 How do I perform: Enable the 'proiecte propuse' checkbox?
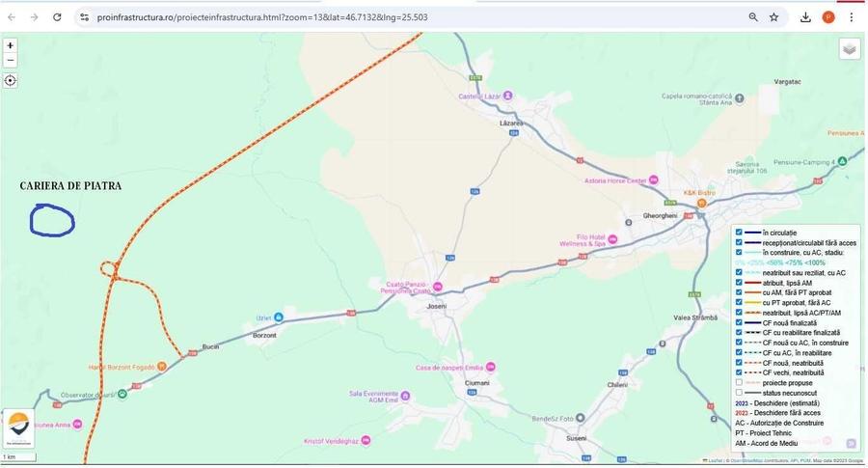tap(739, 383)
